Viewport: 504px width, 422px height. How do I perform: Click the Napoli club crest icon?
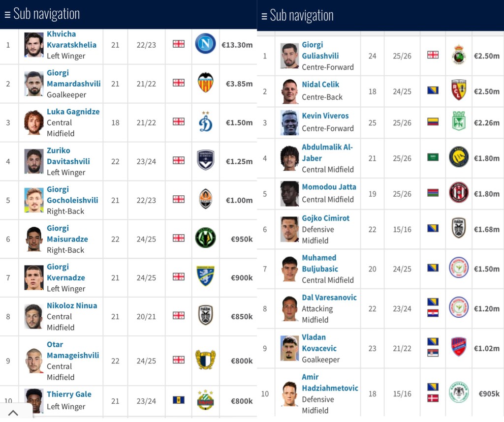(x=205, y=44)
